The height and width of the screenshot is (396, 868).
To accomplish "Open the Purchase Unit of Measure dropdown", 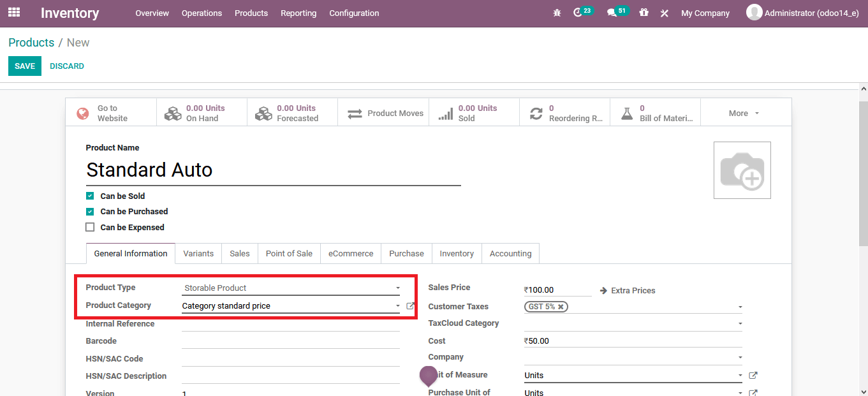I will click(x=633, y=392).
